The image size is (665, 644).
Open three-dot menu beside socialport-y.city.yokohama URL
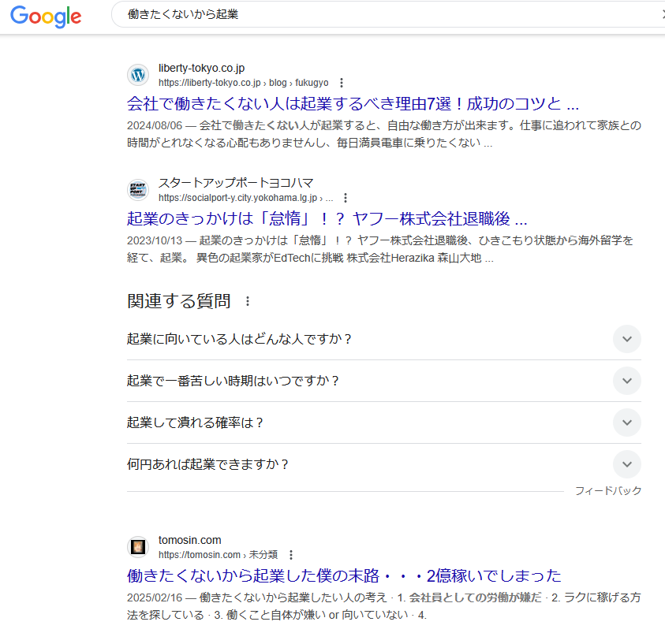coord(346,198)
